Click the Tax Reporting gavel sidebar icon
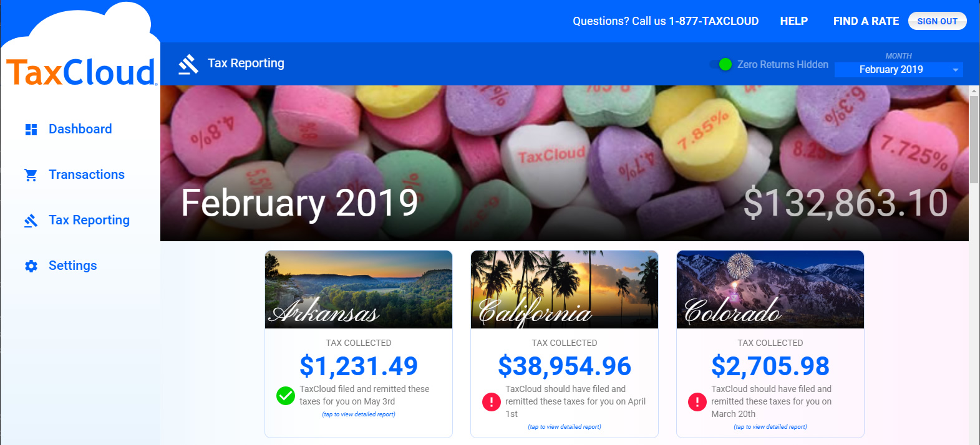The image size is (980, 445). (31, 221)
